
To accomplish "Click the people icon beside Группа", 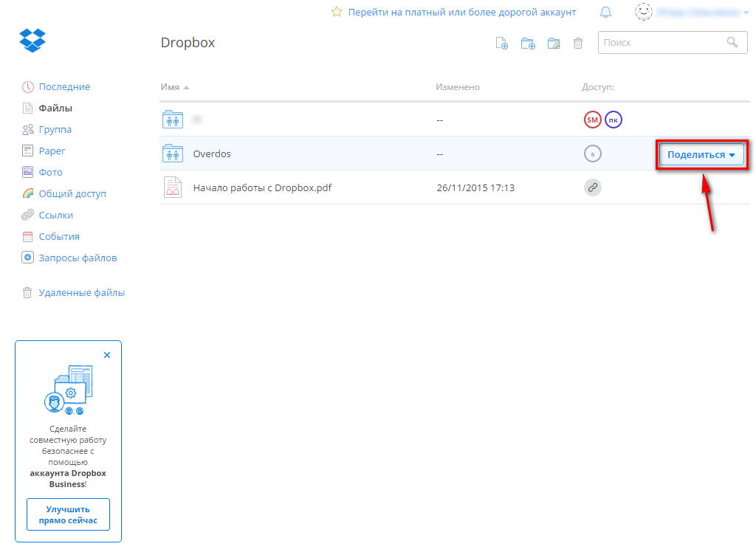I will [x=28, y=130].
